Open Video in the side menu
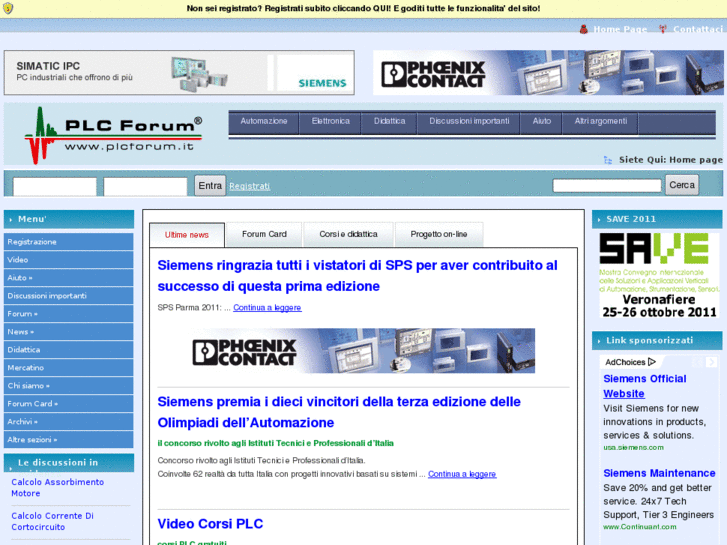Image resolution: width=727 pixels, height=545 pixels. coord(69,260)
